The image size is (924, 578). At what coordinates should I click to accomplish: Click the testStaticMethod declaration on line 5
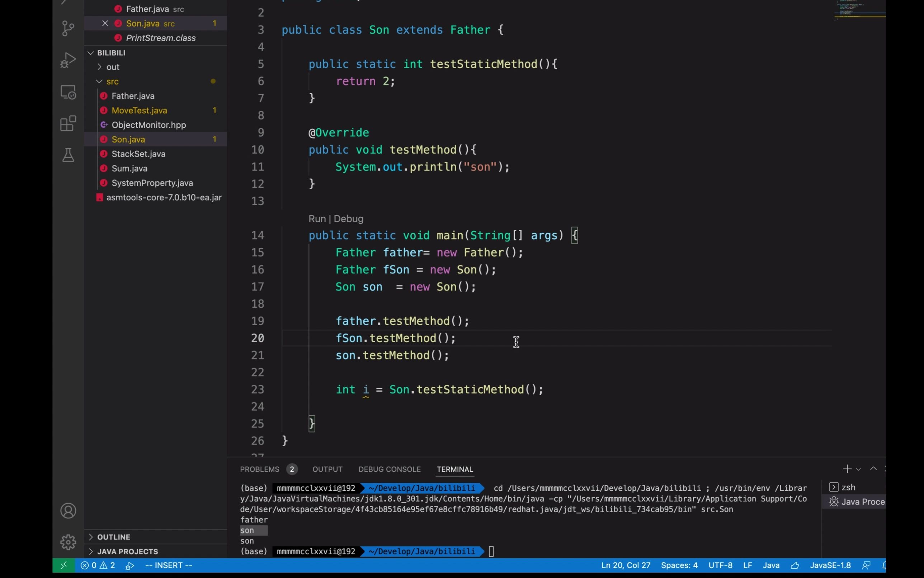(484, 64)
